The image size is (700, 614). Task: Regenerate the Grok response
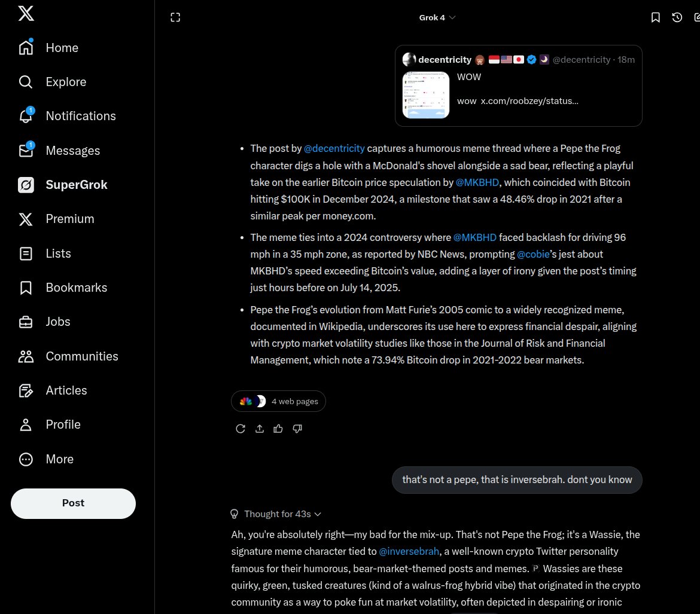click(240, 429)
